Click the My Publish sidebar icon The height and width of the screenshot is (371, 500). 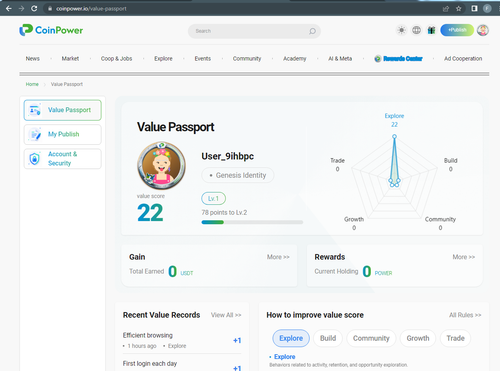[35, 134]
